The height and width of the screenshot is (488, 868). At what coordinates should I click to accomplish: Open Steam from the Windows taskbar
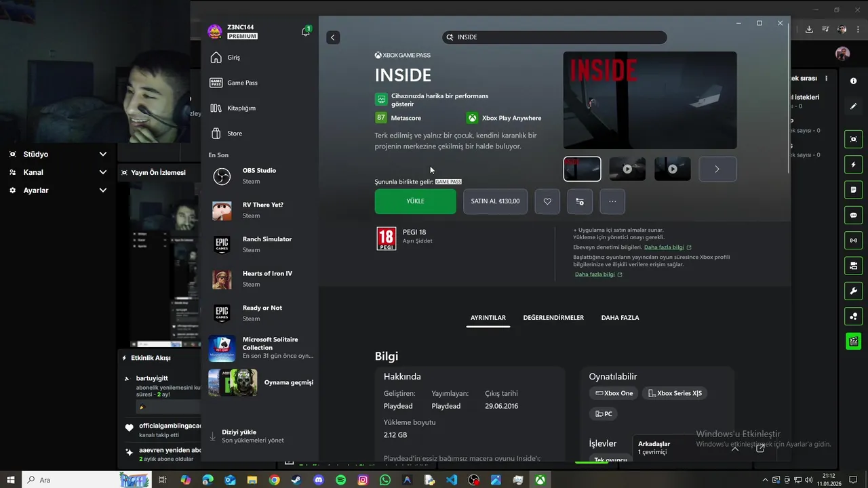pyautogui.click(x=296, y=480)
